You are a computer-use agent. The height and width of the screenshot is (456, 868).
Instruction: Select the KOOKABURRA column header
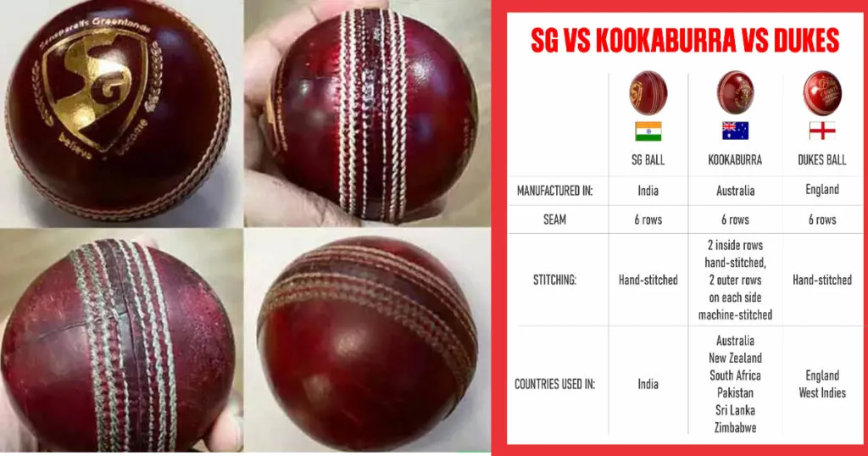(x=735, y=160)
